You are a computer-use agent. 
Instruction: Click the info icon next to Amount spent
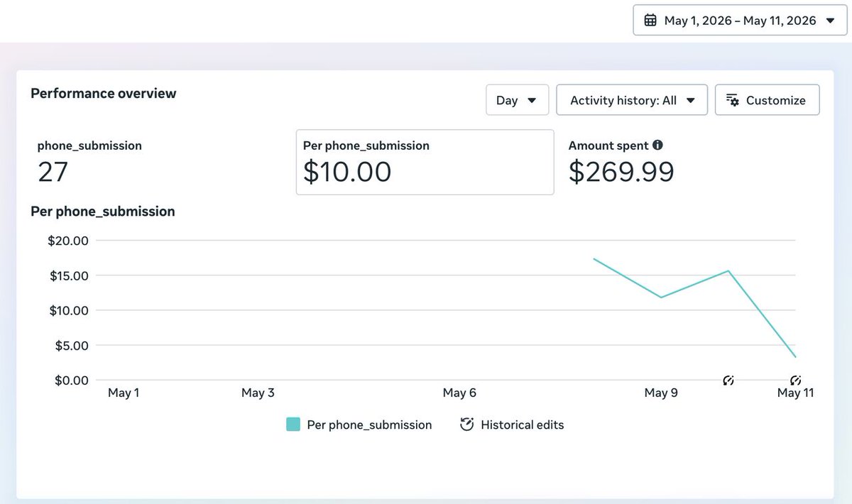click(657, 145)
